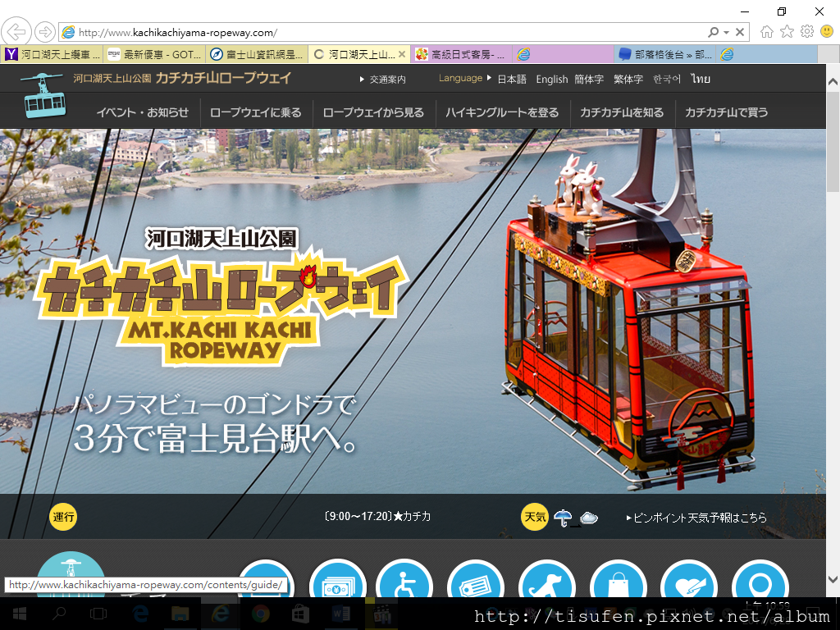The height and width of the screenshot is (630, 840).
Task: Switch to the 最新優惠 - GOT... tab
Action: [153, 54]
